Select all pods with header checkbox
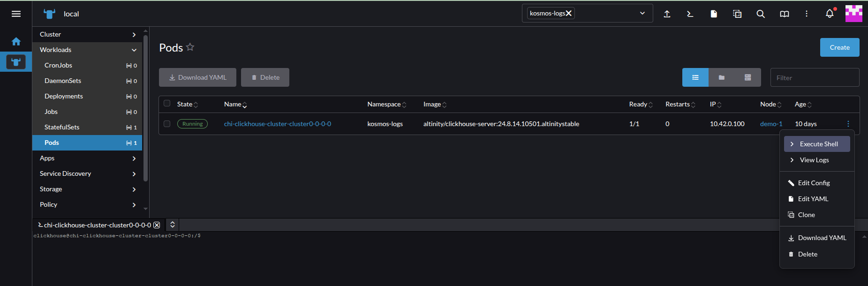 (x=167, y=104)
